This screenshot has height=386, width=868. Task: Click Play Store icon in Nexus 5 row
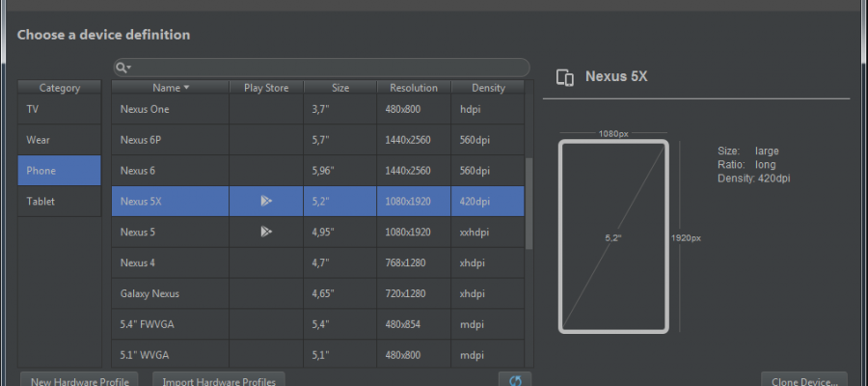[x=265, y=233]
